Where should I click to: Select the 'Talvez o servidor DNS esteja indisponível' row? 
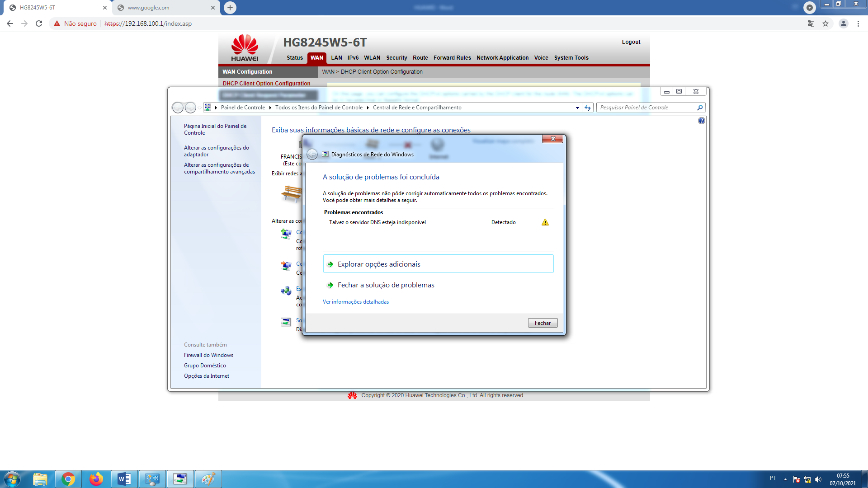438,222
